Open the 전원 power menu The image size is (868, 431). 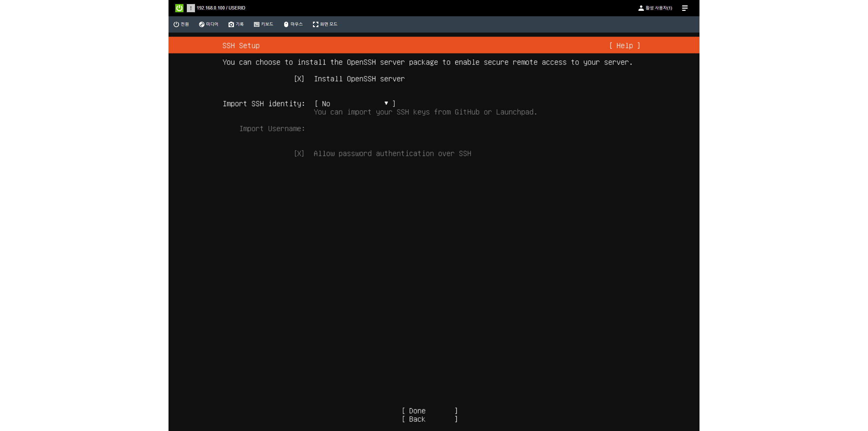tap(181, 24)
